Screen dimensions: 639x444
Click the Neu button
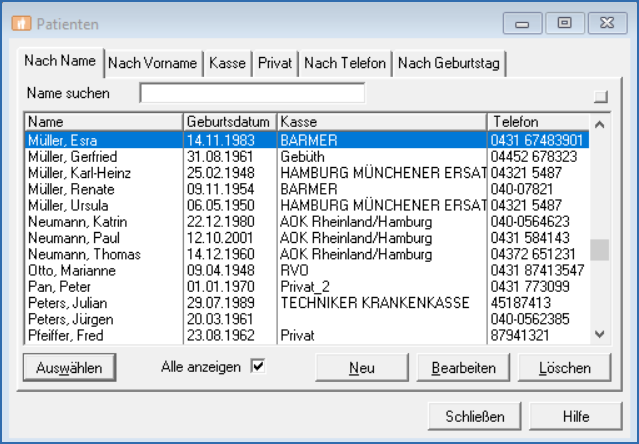(x=362, y=367)
